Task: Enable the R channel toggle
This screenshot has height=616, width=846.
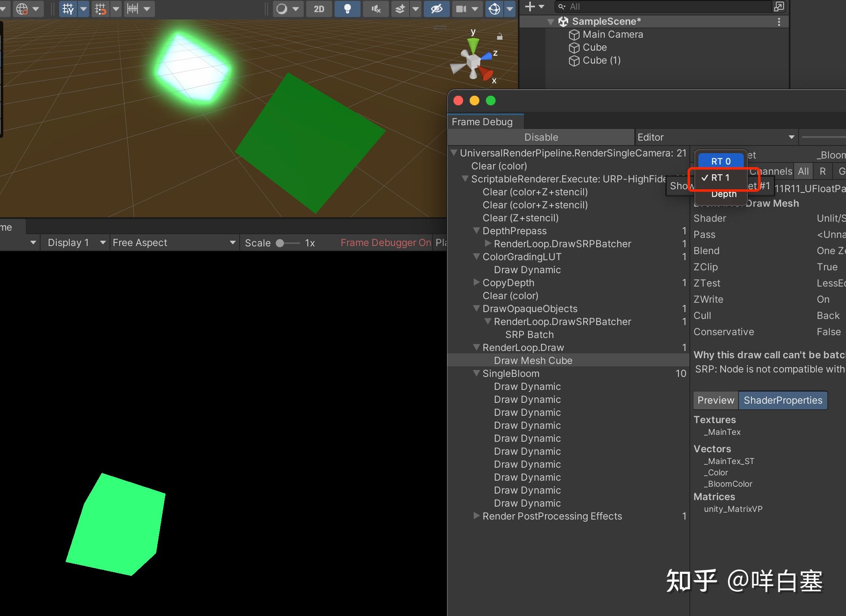Action: click(x=822, y=171)
